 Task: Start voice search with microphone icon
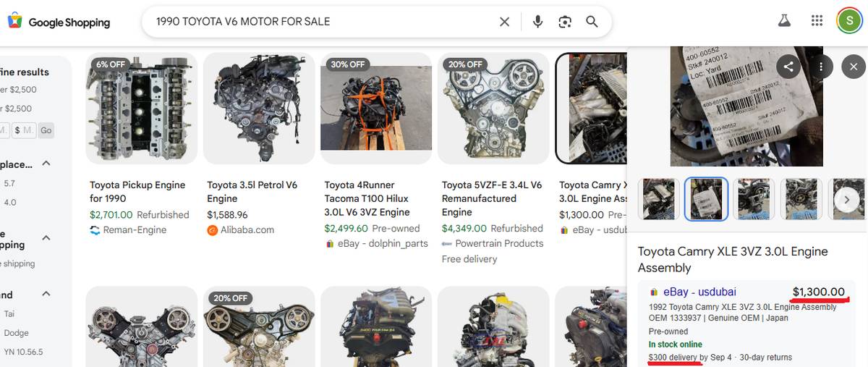(x=537, y=22)
